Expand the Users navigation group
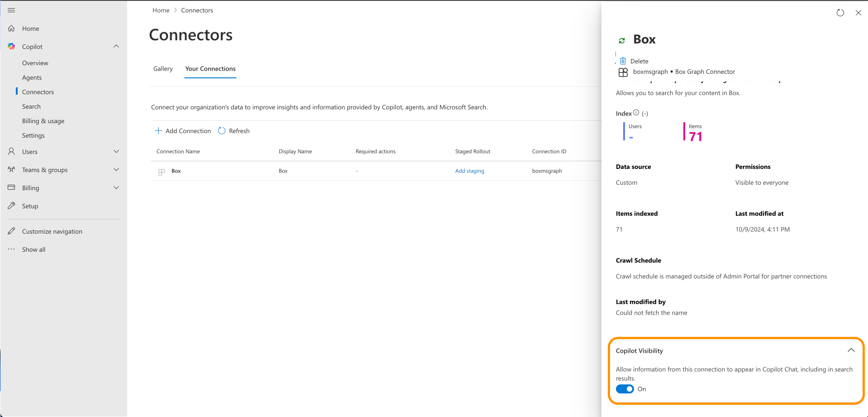Viewport: 868px width, 417px height. click(x=116, y=151)
